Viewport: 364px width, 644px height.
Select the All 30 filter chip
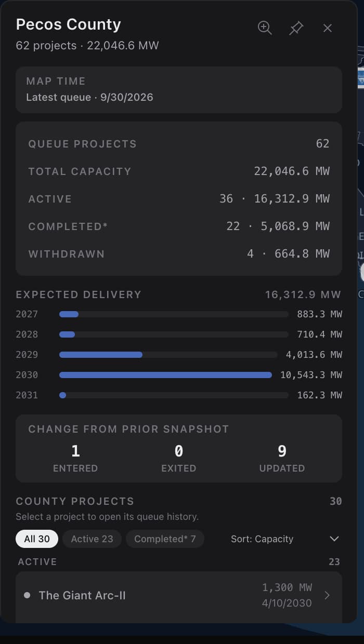37,539
